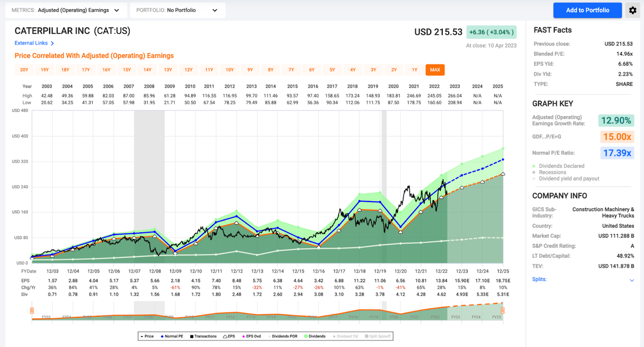
Task: Open the External Links link
Action: (31, 44)
